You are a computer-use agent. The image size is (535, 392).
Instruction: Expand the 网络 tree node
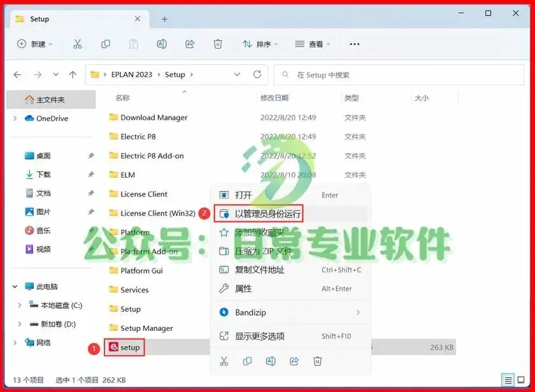pyautogui.click(x=15, y=342)
